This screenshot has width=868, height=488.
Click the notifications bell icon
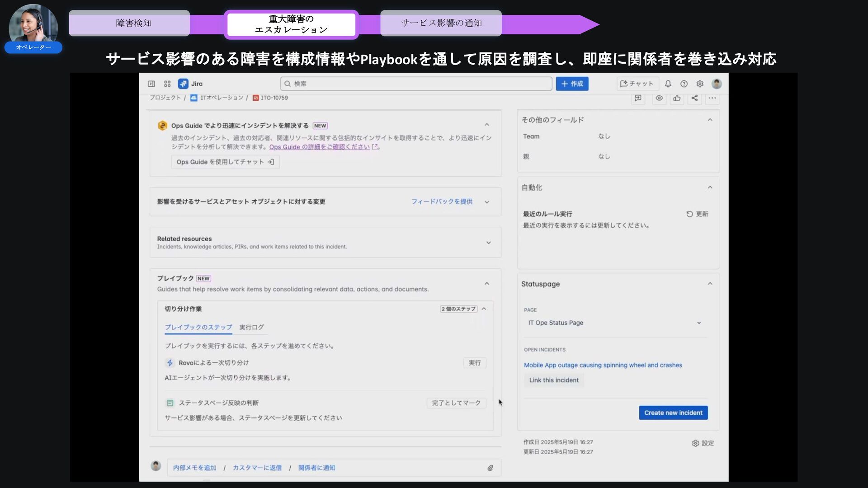[668, 84]
